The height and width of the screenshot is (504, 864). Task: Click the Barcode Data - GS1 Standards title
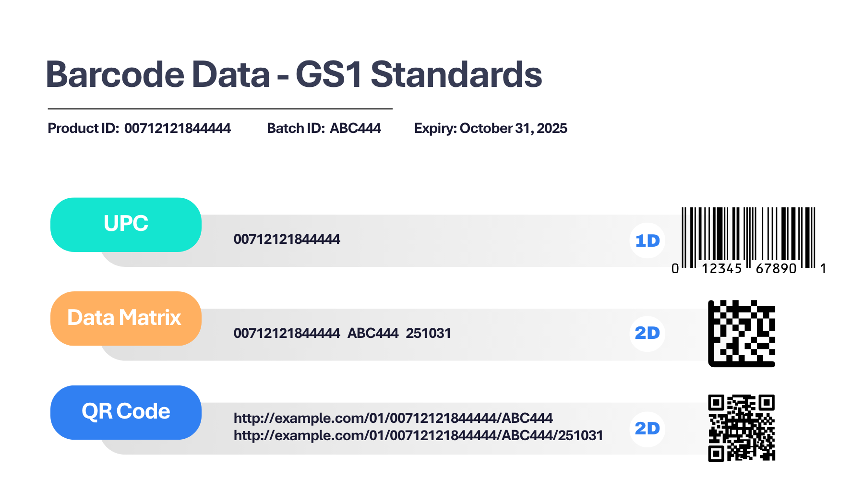(x=294, y=75)
